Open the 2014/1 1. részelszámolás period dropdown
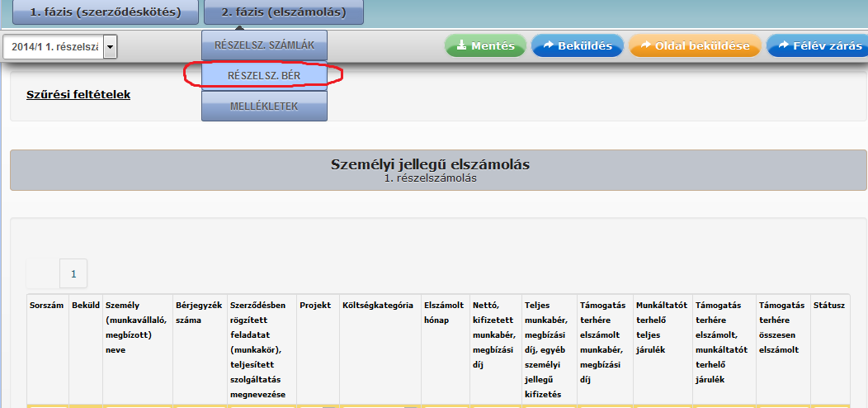Image resolution: width=868 pixels, height=408 pixels. tap(59, 47)
